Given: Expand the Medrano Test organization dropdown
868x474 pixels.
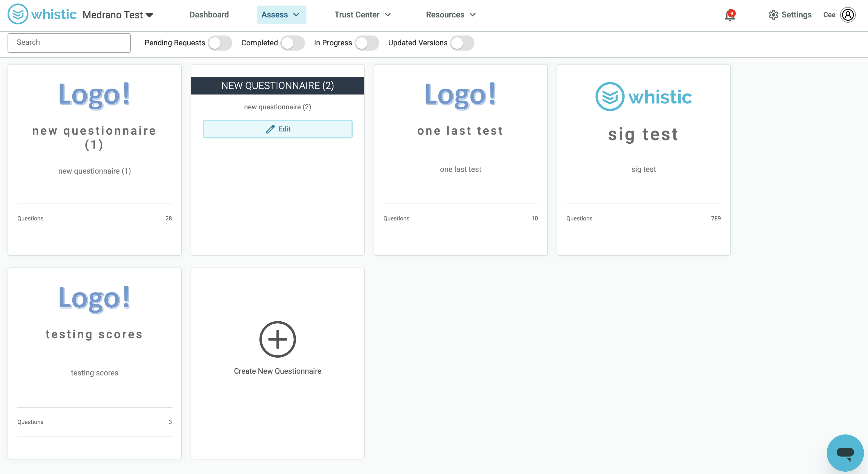Looking at the screenshot, I should (118, 15).
